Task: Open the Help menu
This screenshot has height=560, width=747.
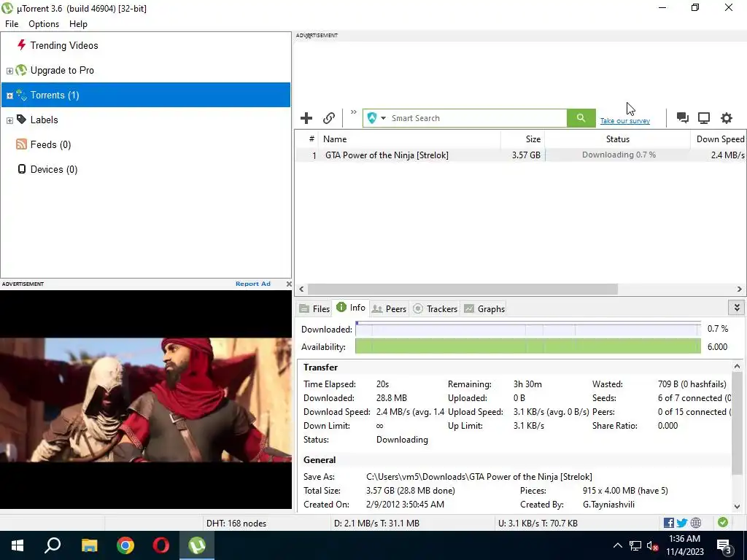Action: [x=78, y=24]
